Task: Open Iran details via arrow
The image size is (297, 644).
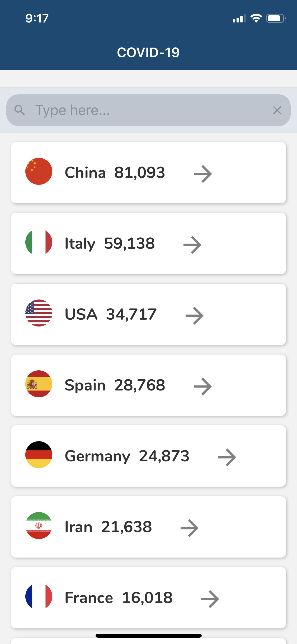Action: pyautogui.click(x=190, y=528)
